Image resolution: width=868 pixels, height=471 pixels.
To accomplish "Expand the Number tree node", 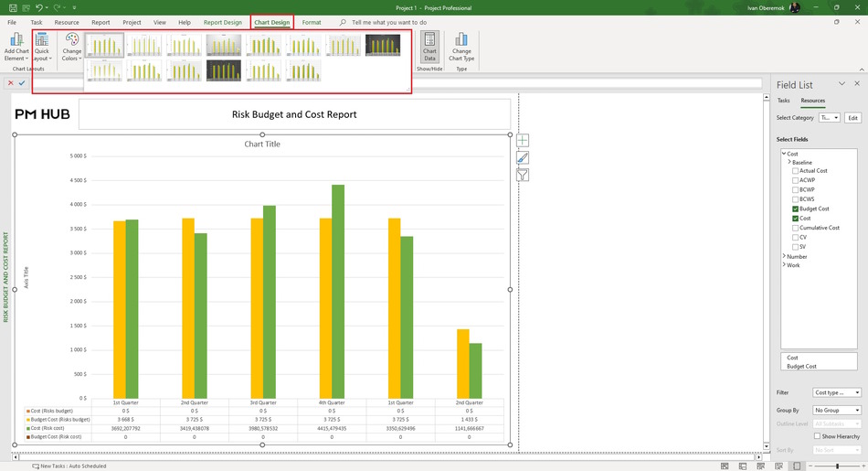I will coord(784,256).
